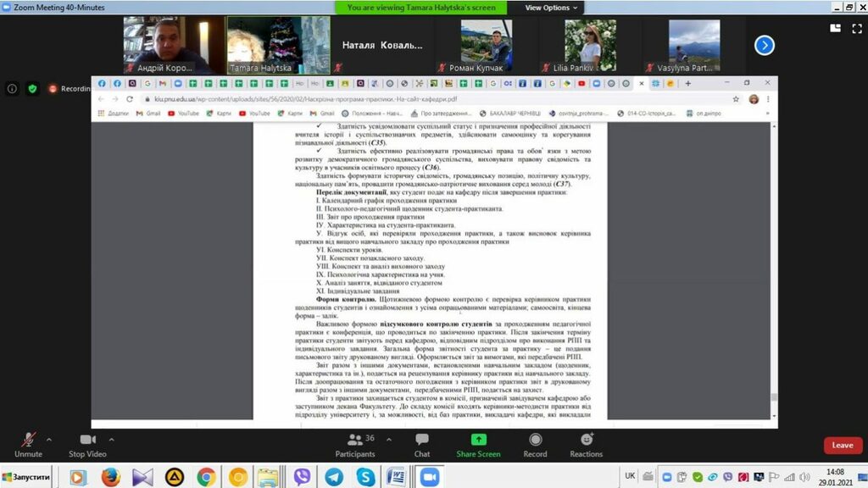Image resolution: width=868 pixels, height=488 pixels.
Task: Open the View Options dropdown
Action: pos(551,8)
